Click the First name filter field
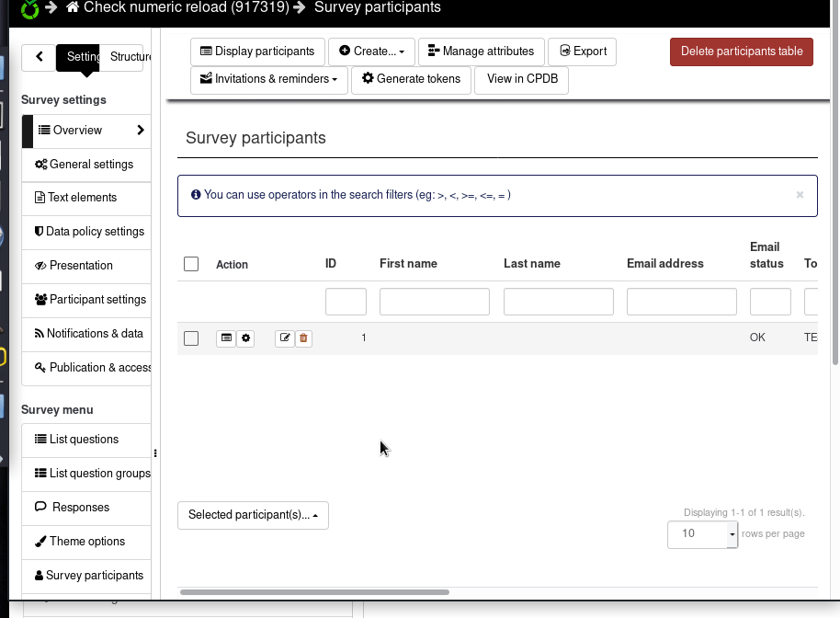This screenshot has width=840, height=618. click(x=434, y=302)
